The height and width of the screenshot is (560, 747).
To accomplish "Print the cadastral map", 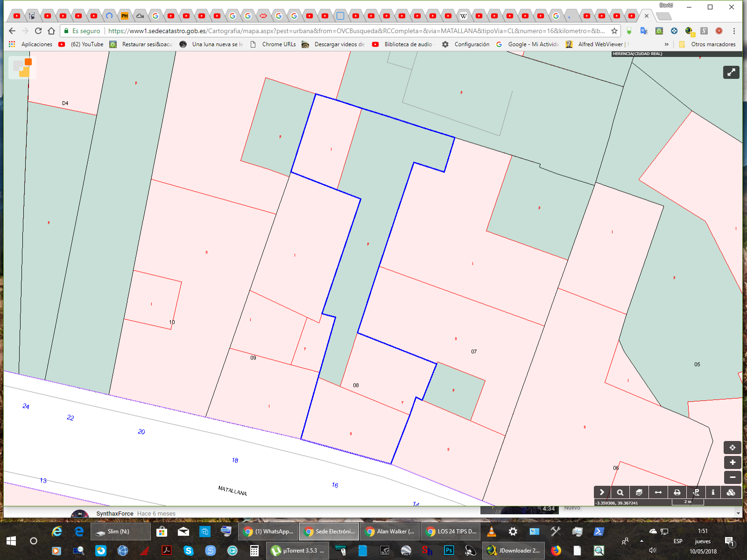I will point(677,492).
